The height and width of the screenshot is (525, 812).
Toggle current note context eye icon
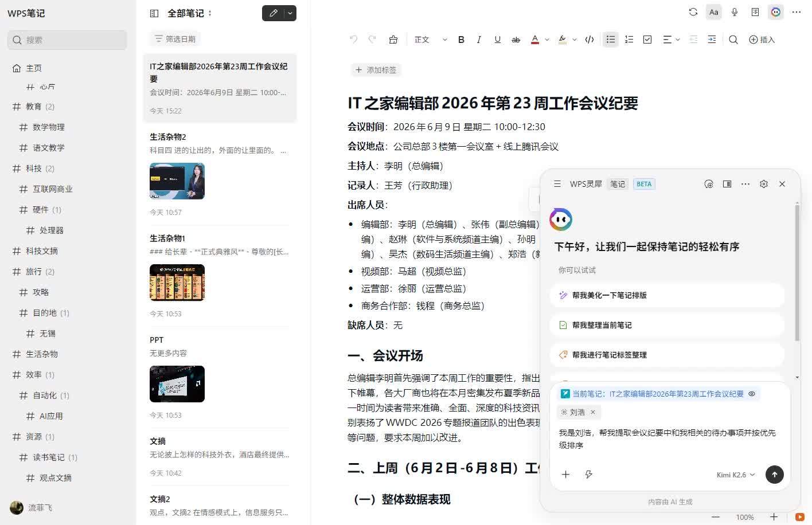[x=752, y=394]
